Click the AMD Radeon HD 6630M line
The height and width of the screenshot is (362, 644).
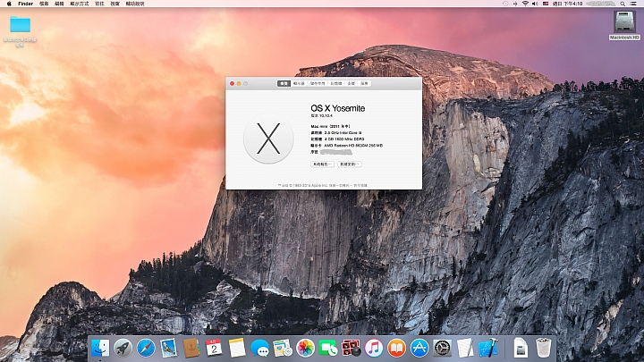point(347,146)
